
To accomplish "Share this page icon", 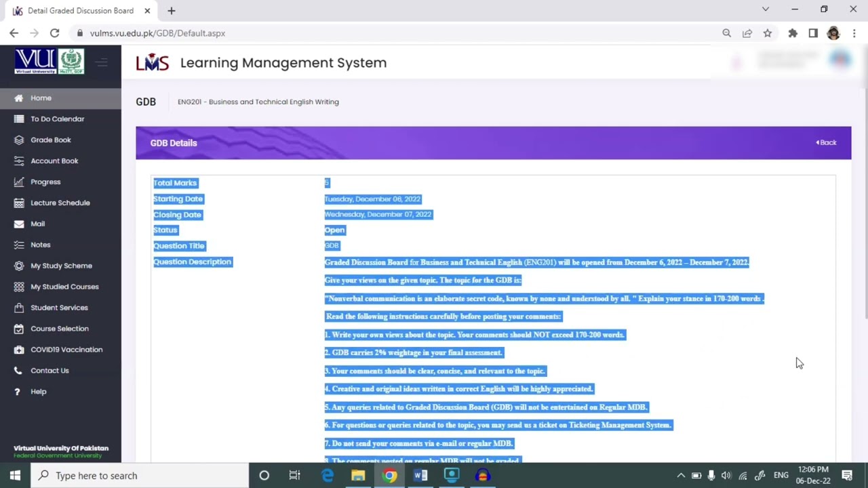I will tap(747, 33).
